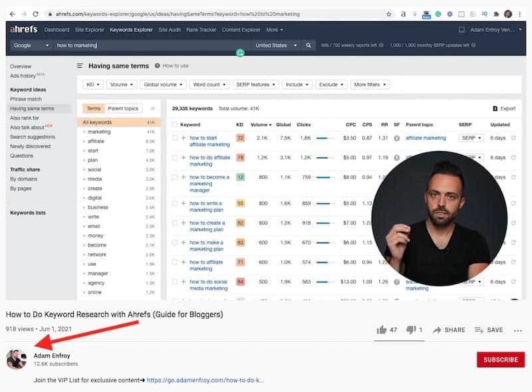Open Adam Enfroy's channel avatar
Image resolution: width=532 pixels, height=392 pixels.
coord(16,359)
